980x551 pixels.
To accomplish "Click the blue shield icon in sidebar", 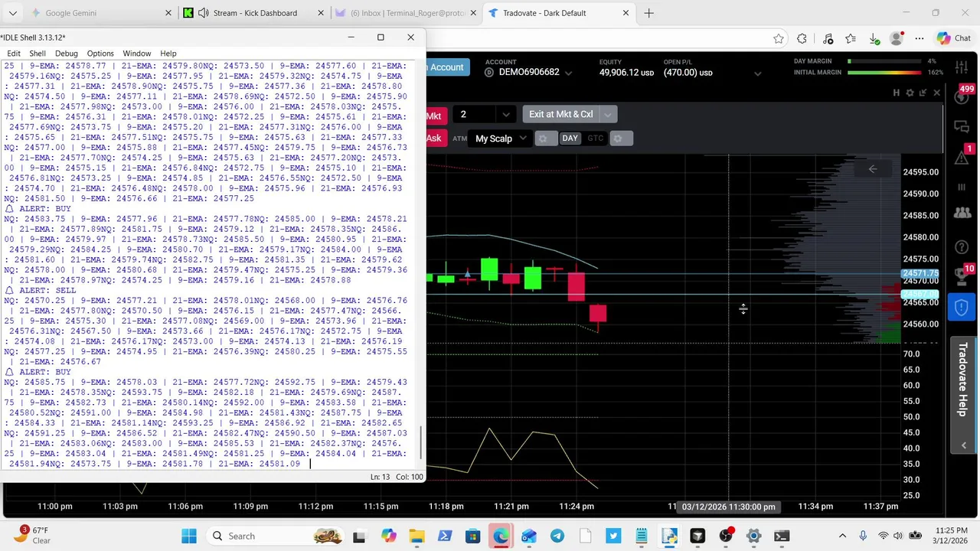I will 962,308.
